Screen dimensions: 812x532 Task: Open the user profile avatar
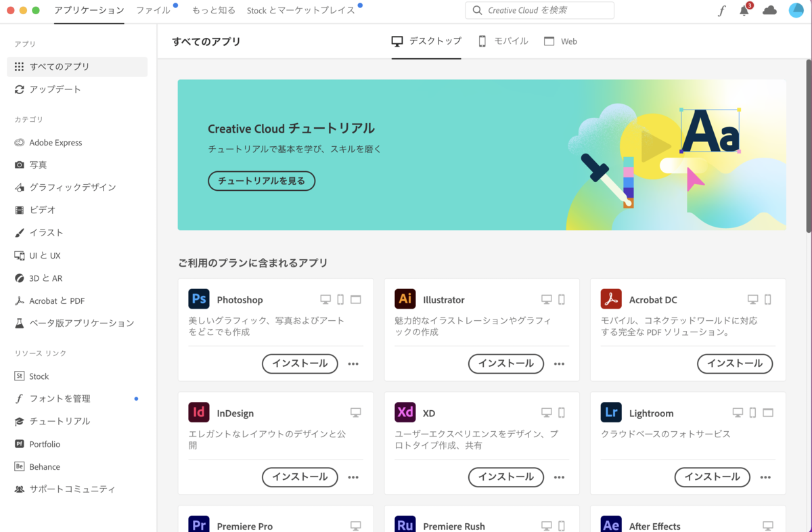pyautogui.click(x=796, y=10)
